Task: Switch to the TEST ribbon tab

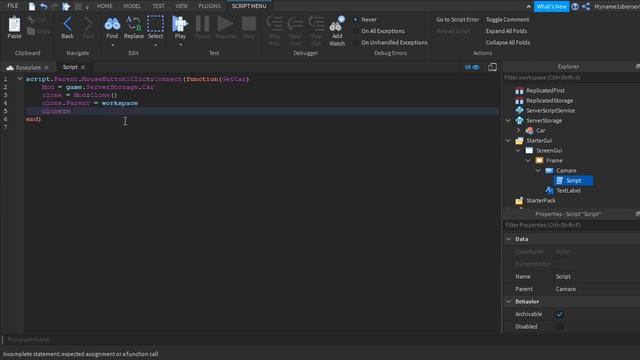Action: [x=158, y=6]
